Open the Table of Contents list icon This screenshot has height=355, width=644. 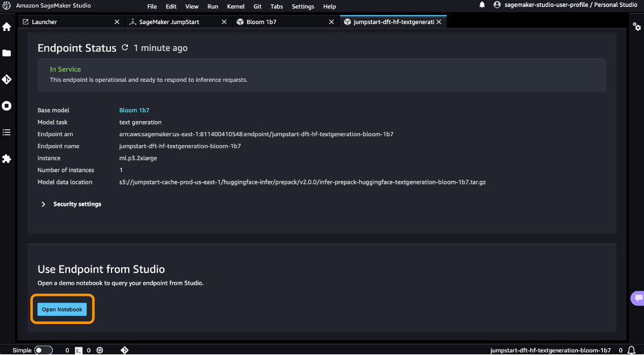tap(7, 132)
